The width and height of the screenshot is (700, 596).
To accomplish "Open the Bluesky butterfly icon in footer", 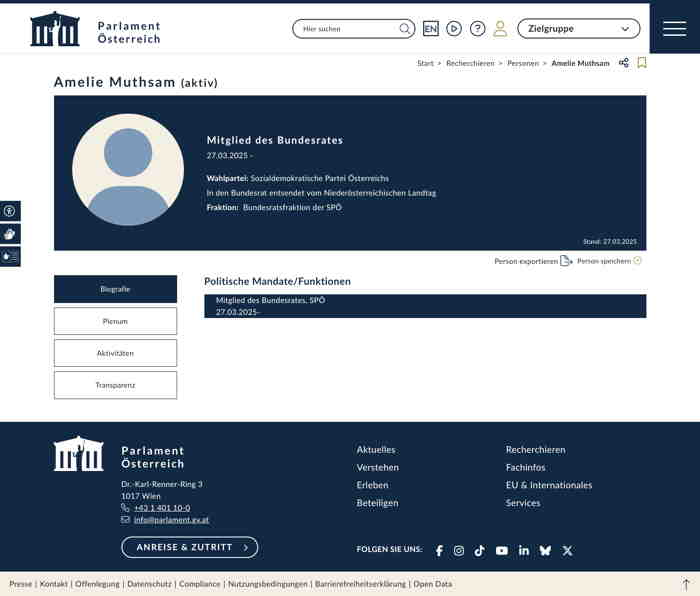I will [x=545, y=550].
